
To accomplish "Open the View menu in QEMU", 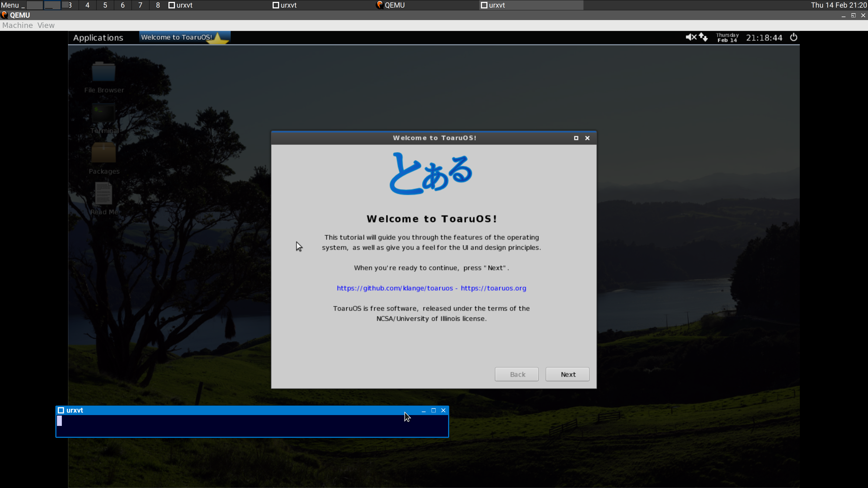I will pyautogui.click(x=46, y=25).
